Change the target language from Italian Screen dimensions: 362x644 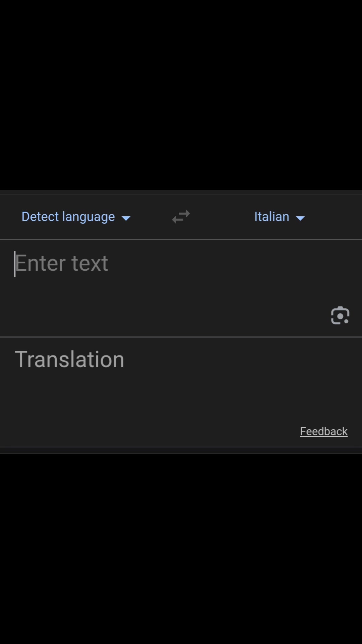click(x=280, y=217)
